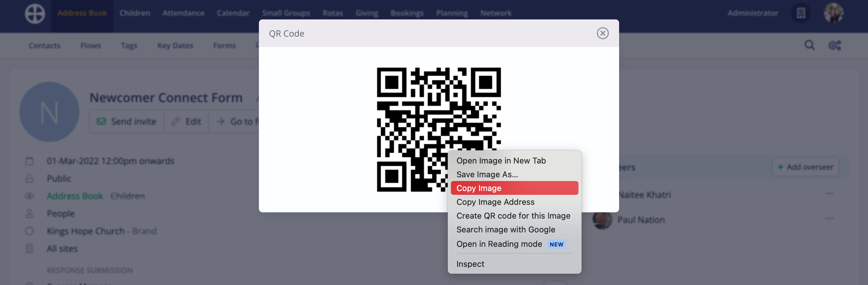Click the Paul Nation overseer name
Image resolution: width=868 pixels, height=285 pixels.
641,220
